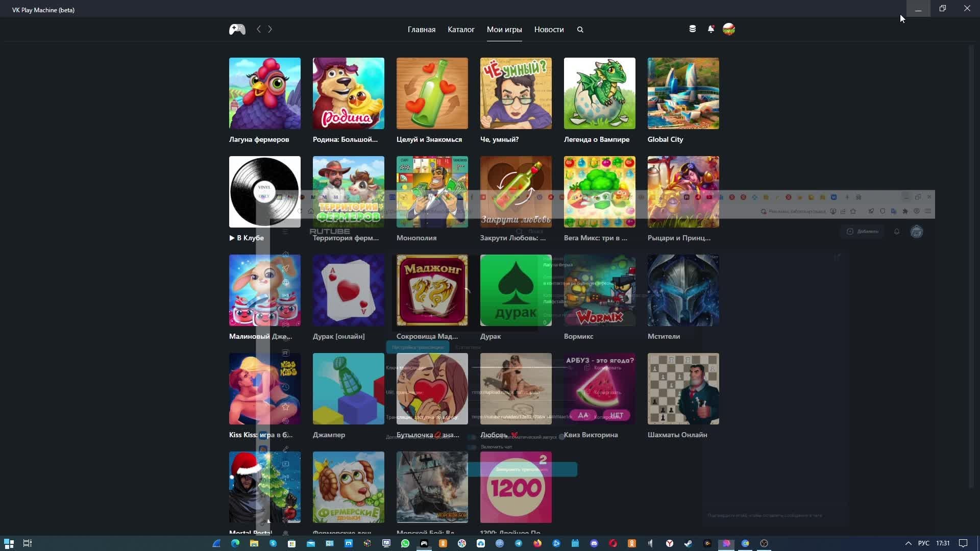
Task: Click the Монополия game title link
Action: [416, 238]
